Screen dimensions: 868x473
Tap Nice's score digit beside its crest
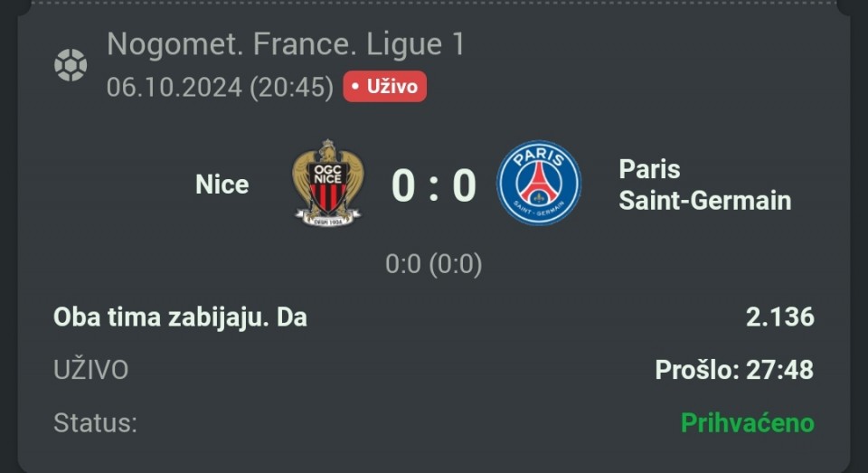(402, 185)
